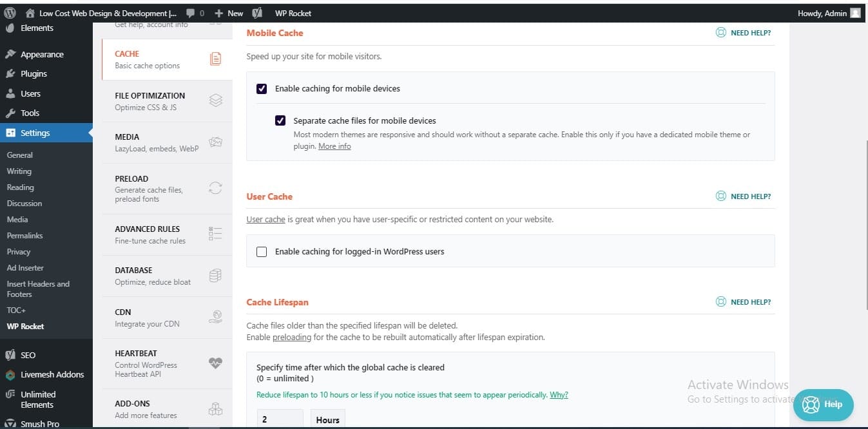Follow the preloading link
This screenshot has width=868, height=429.
(x=292, y=337)
